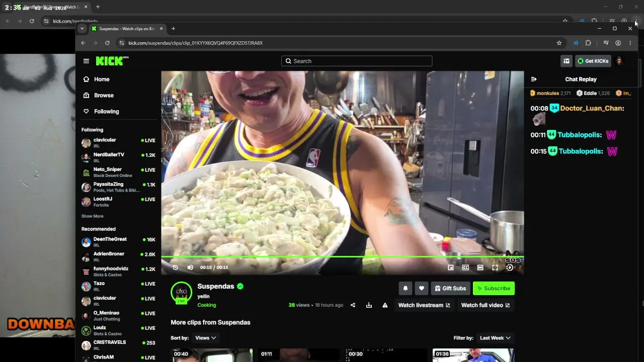Screen dimensions: 644x362
Task: Seek on the green video progress bar
Action: click(342, 257)
